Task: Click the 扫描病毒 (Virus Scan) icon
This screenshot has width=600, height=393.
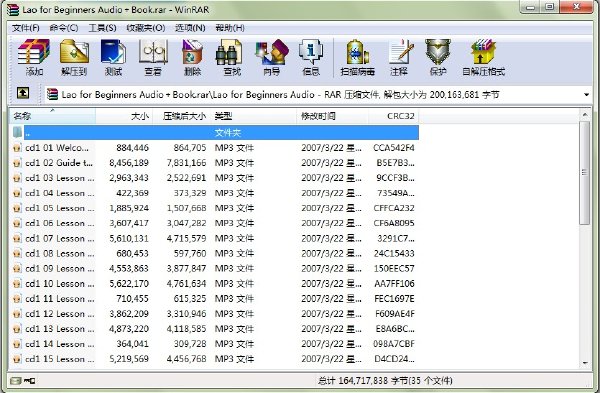Action: point(357,52)
